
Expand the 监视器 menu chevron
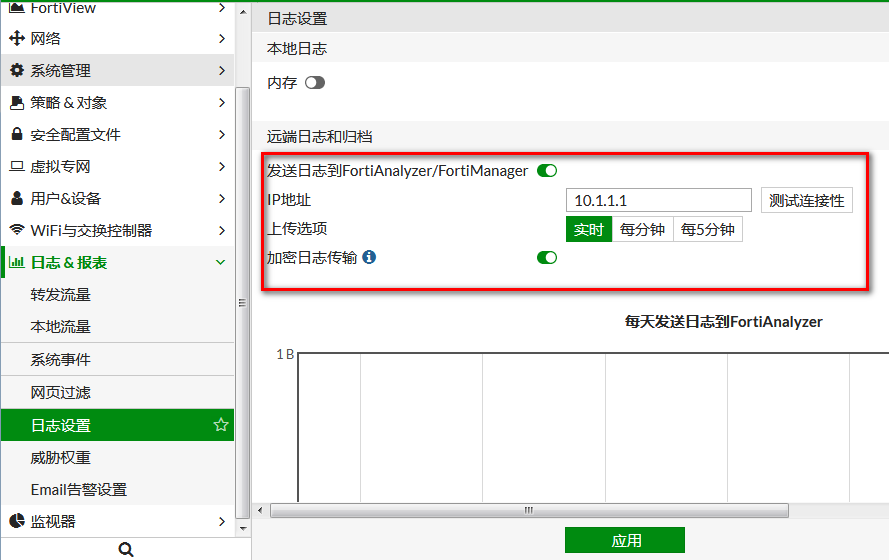tap(222, 521)
